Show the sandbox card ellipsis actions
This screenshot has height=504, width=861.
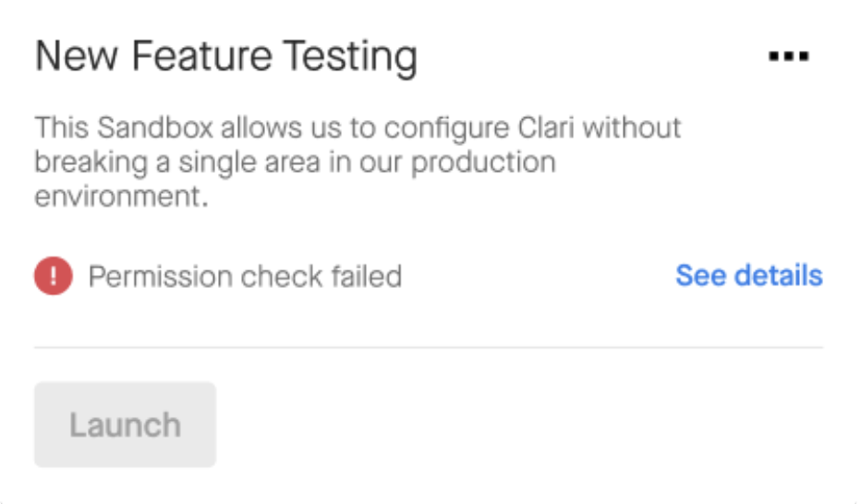(789, 56)
